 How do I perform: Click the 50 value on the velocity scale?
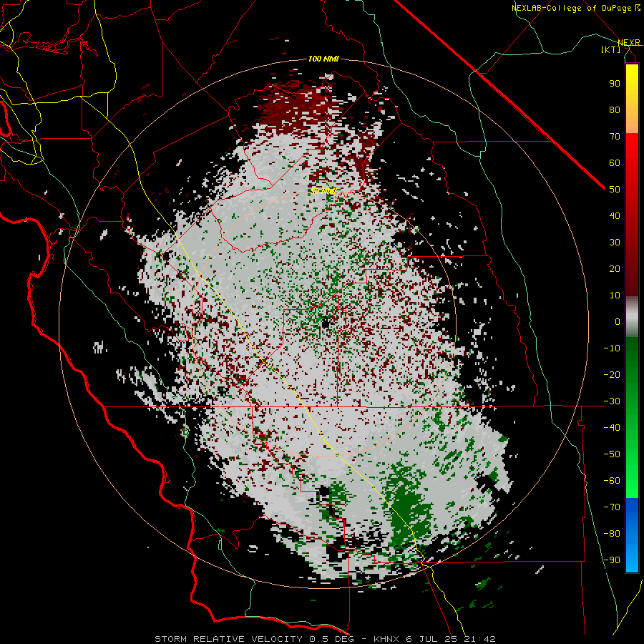[615, 190]
